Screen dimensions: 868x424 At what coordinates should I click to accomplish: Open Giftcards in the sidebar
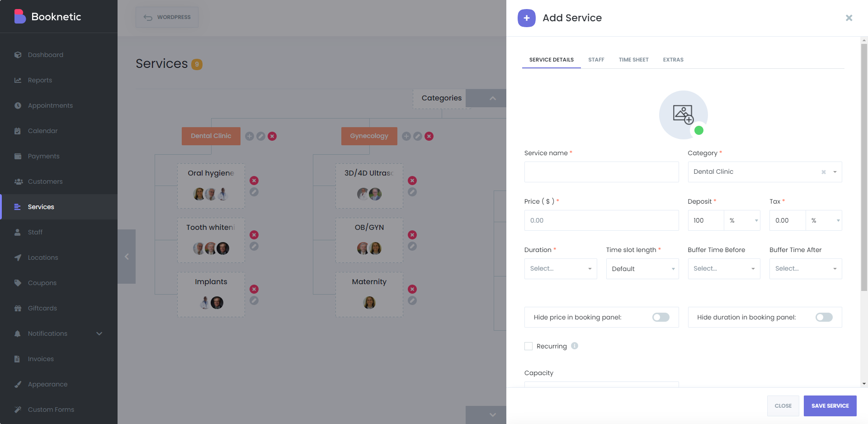[59, 308]
